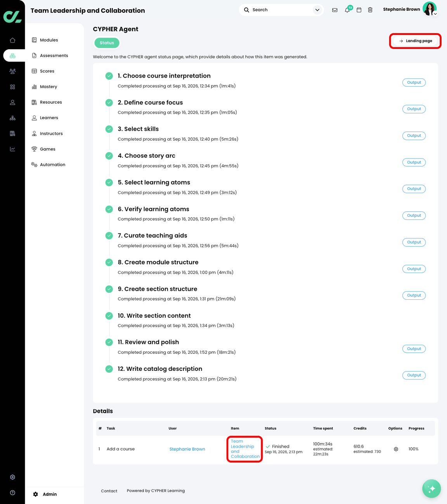View Output for Create section structure

414,295
